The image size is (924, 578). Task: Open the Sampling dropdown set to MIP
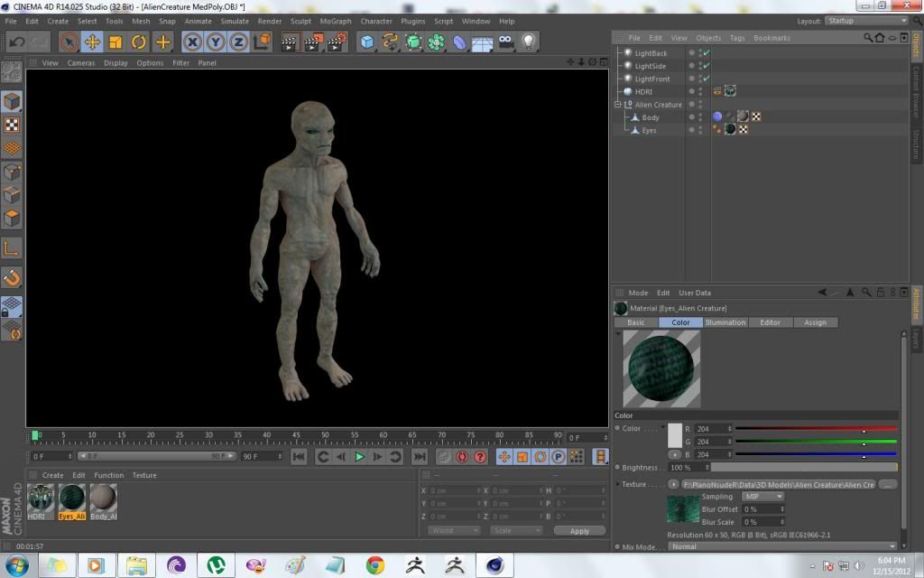(x=762, y=497)
